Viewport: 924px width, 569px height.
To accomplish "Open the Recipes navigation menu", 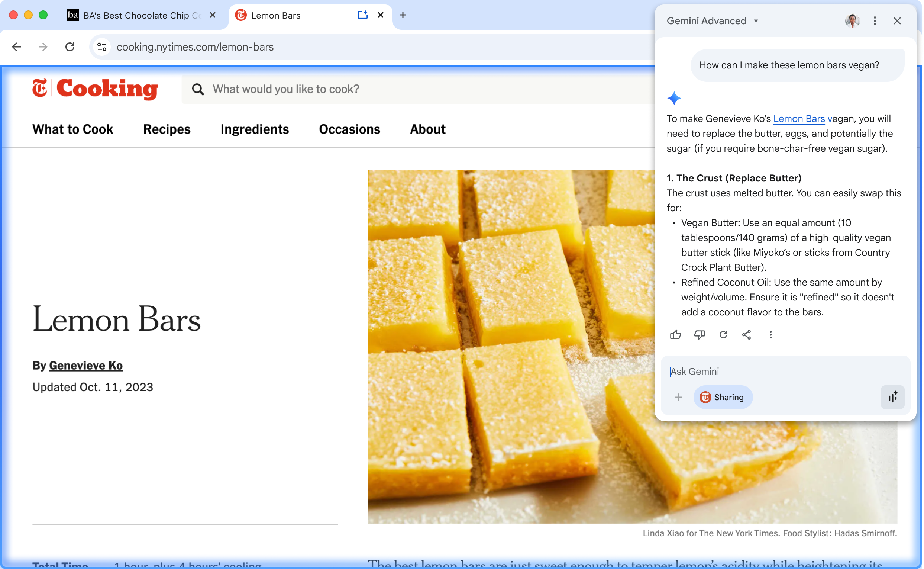I will (x=167, y=129).
